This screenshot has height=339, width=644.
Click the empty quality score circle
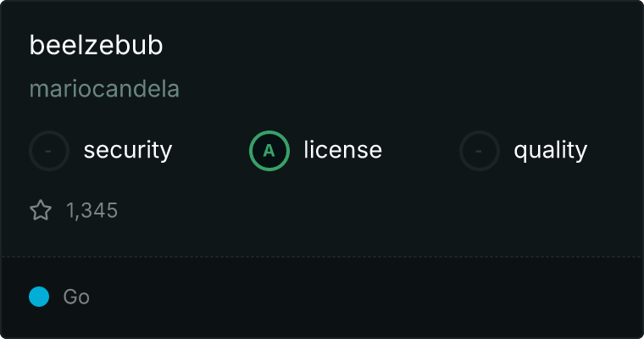[480, 151]
